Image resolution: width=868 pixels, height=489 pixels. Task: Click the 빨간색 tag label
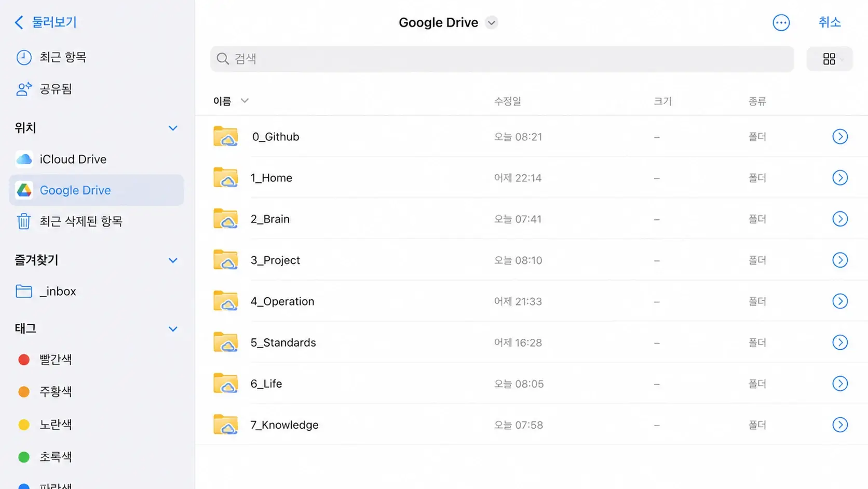coord(56,360)
